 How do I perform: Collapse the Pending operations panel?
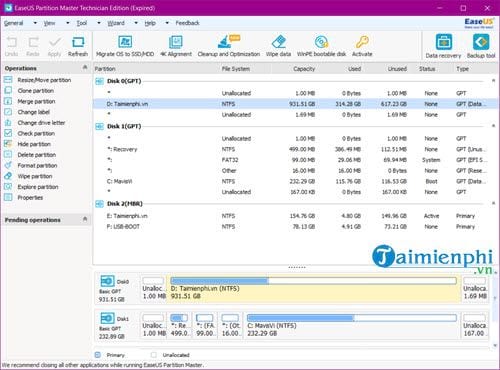(85, 219)
